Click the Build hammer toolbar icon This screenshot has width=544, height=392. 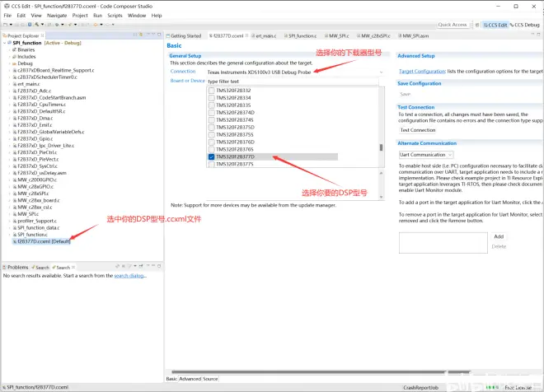[37, 25]
